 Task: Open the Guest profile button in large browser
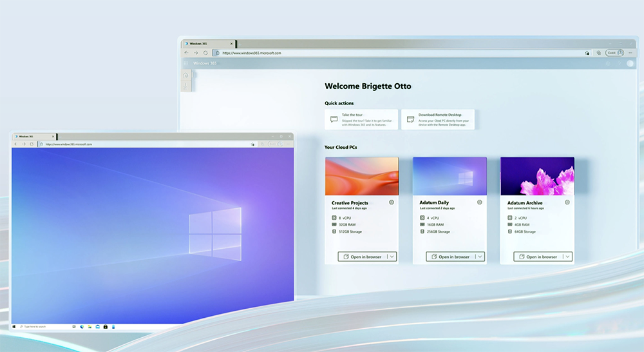pos(615,53)
